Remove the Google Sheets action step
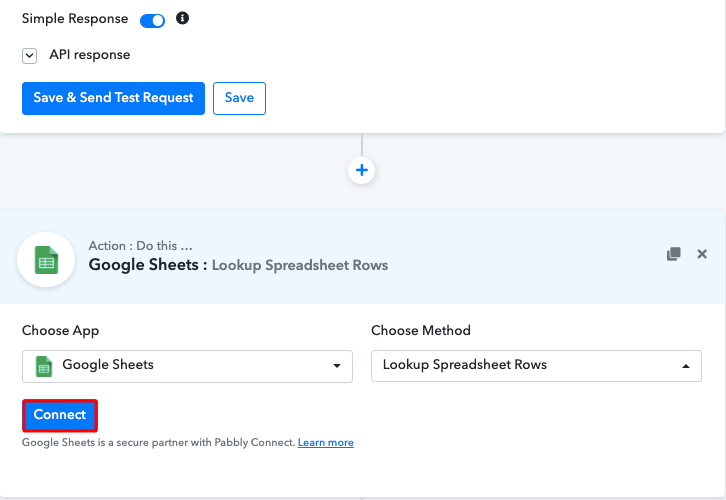726x500 pixels. tap(702, 254)
